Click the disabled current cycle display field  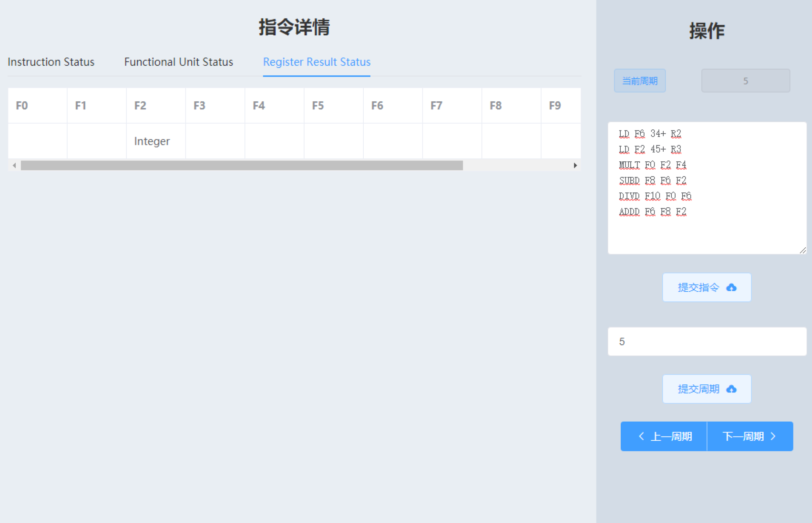coord(746,81)
